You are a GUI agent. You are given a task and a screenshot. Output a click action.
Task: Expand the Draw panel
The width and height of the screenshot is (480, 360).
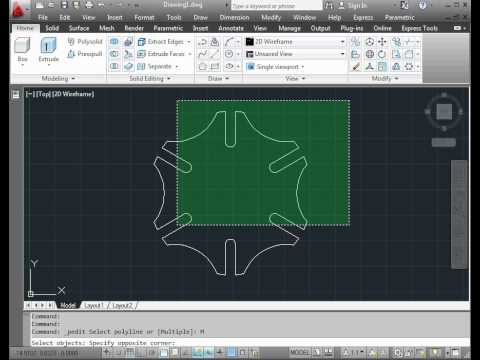218,78
